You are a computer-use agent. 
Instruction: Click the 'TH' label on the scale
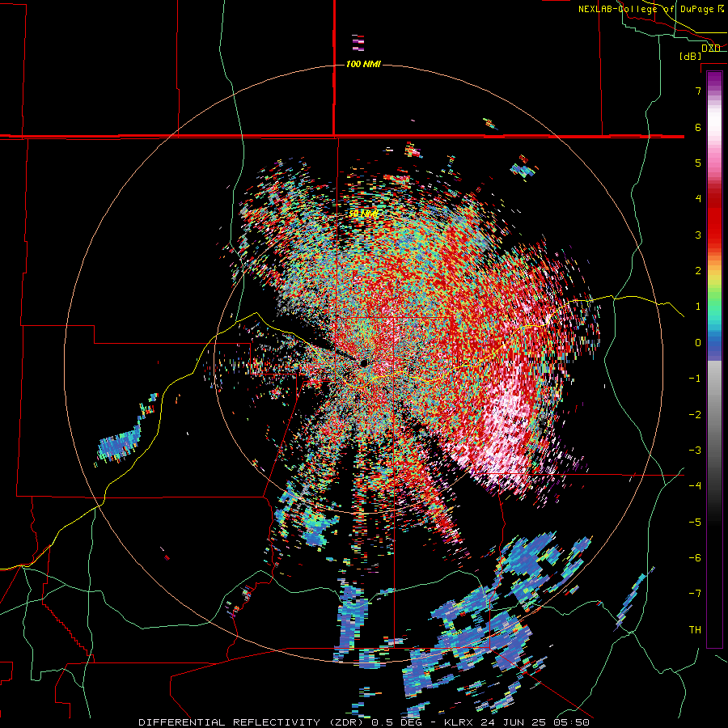(x=695, y=630)
